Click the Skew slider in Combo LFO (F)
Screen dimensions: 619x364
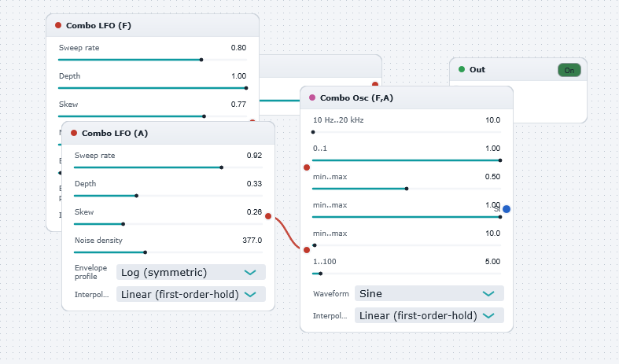tap(153, 116)
